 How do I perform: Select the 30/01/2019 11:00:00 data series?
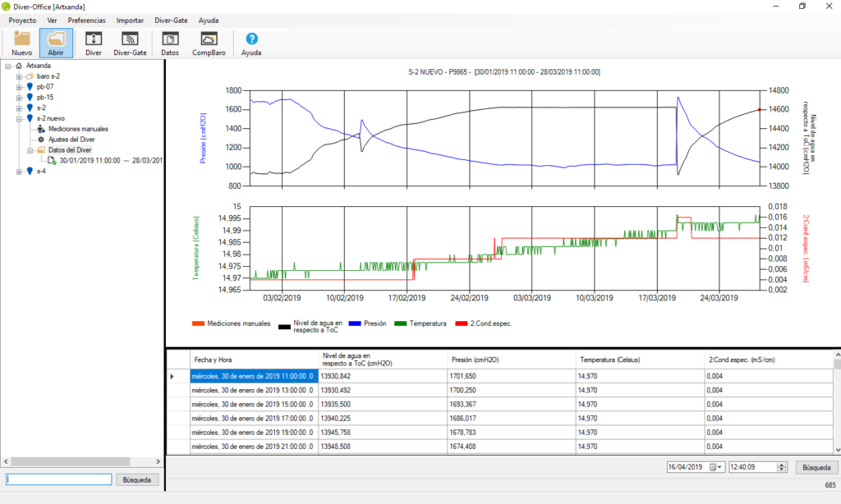(111, 161)
